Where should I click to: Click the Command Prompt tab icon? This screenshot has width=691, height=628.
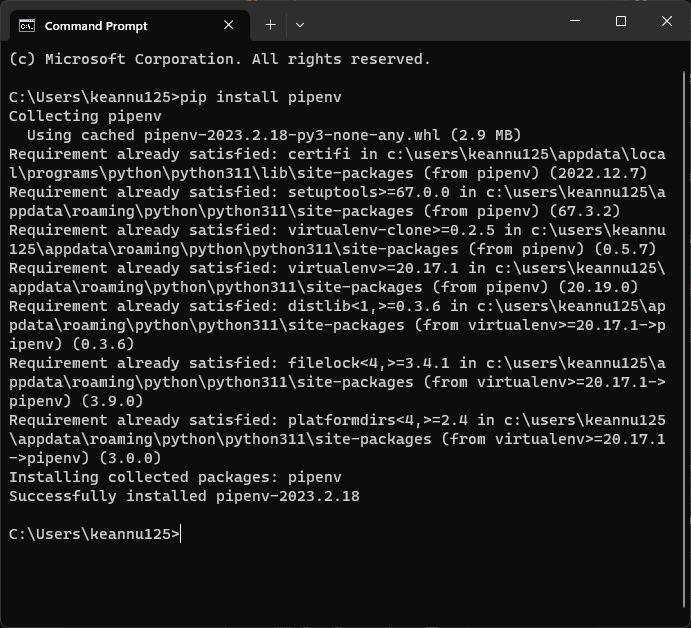click(x=28, y=25)
